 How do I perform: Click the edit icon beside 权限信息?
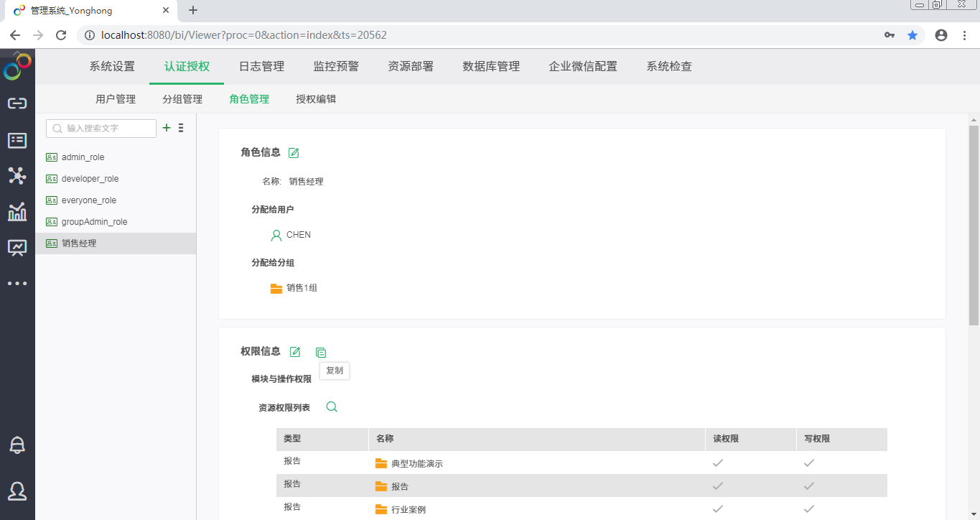[x=295, y=352]
